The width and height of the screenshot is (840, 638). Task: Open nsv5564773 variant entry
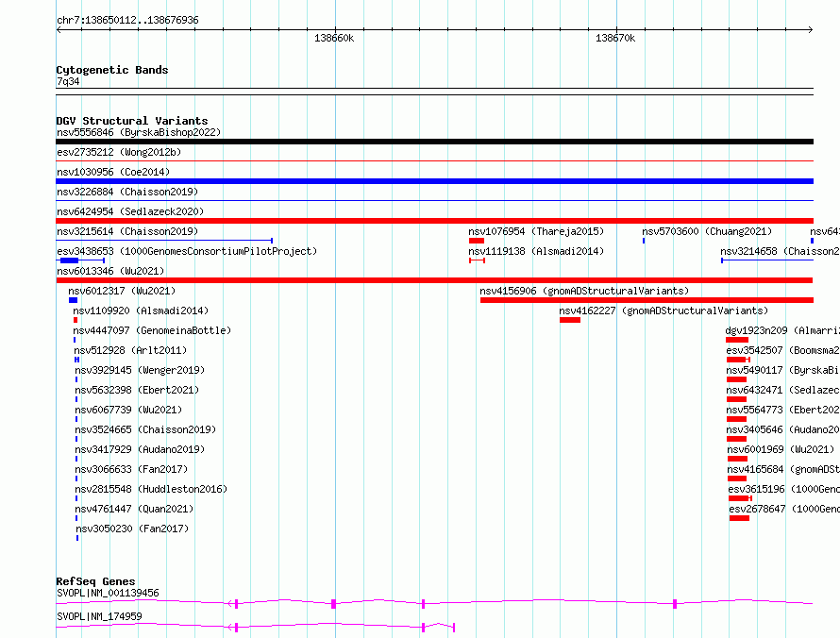click(782, 410)
